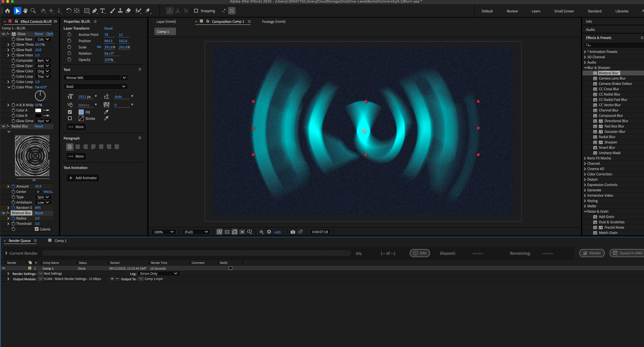Switch to the Learn workspace
The width and height of the screenshot is (644, 347).
click(x=536, y=11)
